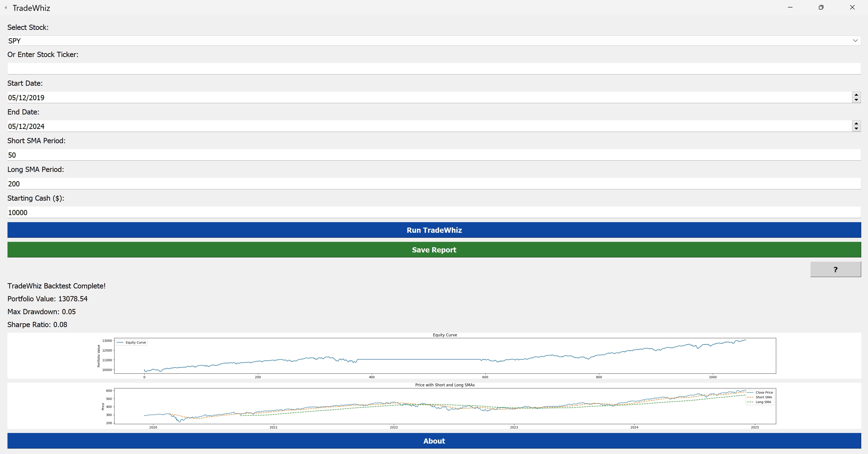
Task: Click the Close Price legend entry
Action: click(x=760, y=392)
